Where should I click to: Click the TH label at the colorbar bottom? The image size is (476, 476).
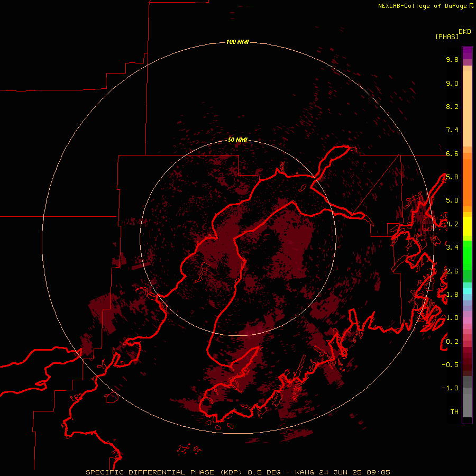click(454, 412)
